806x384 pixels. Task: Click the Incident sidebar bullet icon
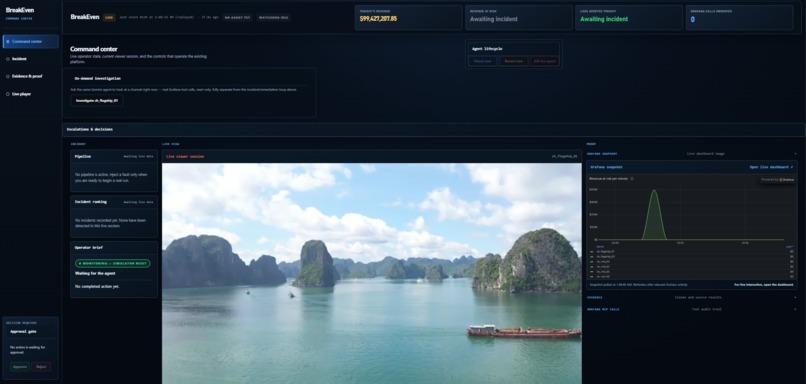(x=8, y=59)
